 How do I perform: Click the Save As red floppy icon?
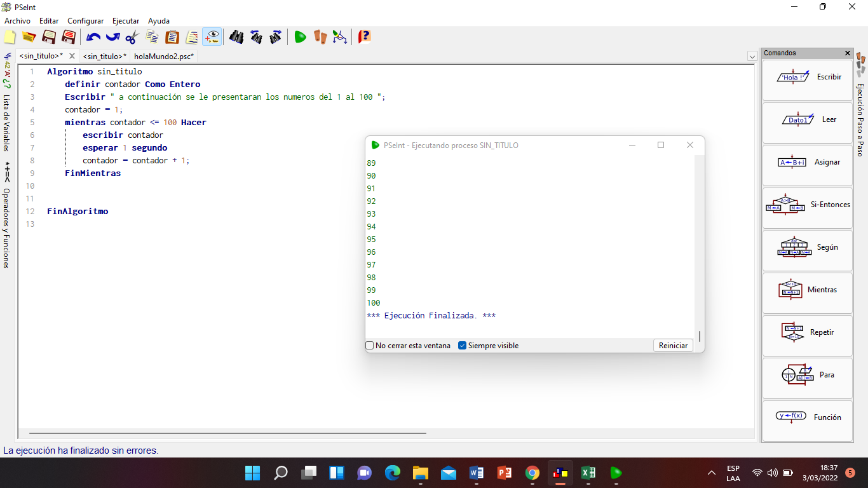(69, 37)
